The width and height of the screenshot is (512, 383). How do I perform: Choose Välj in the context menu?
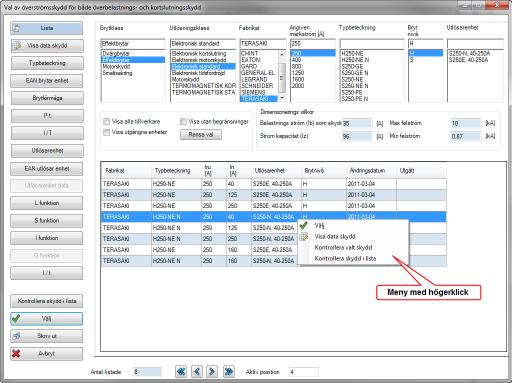tap(353, 226)
